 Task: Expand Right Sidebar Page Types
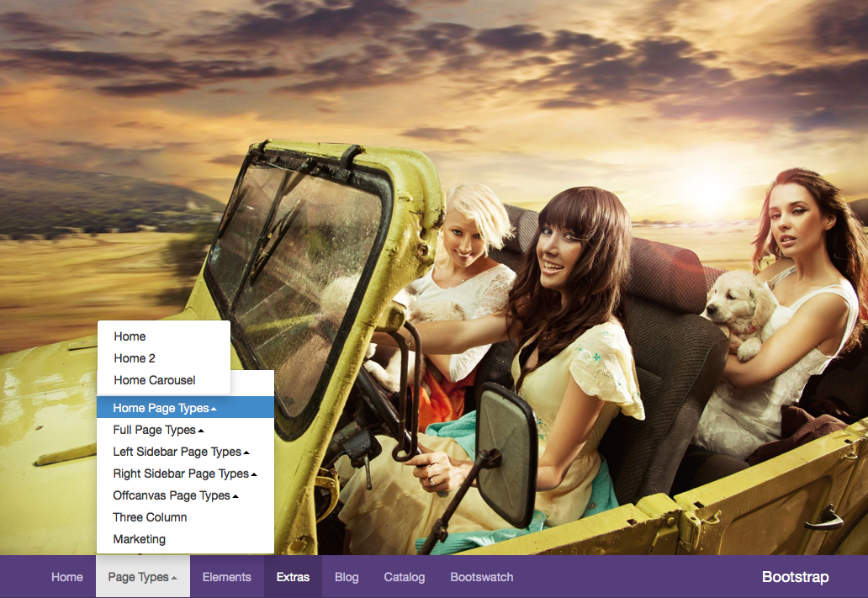[185, 474]
